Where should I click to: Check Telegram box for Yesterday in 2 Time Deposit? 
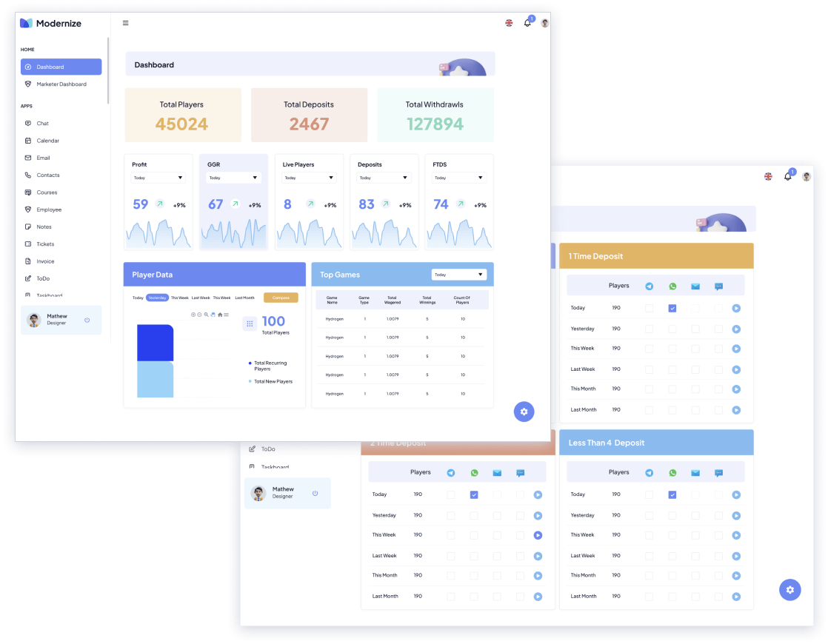pyautogui.click(x=451, y=515)
